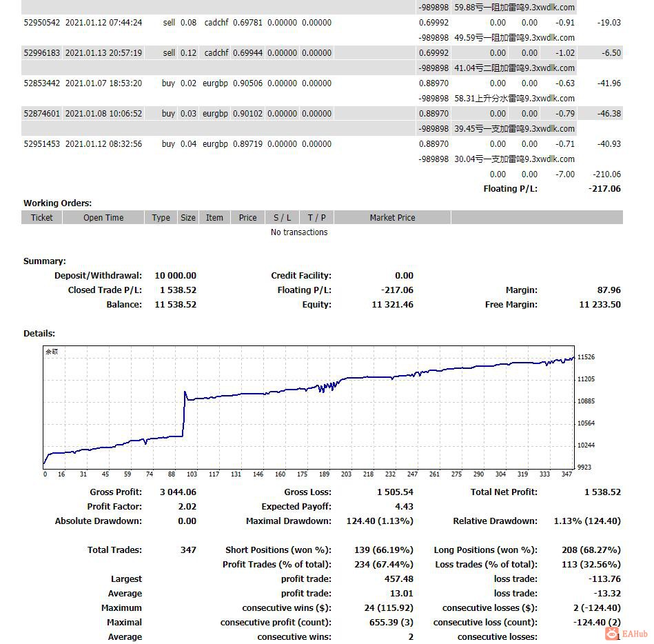Screen dimensions: 654x644
Task: Click the Credit Facility label
Action: click(301, 276)
